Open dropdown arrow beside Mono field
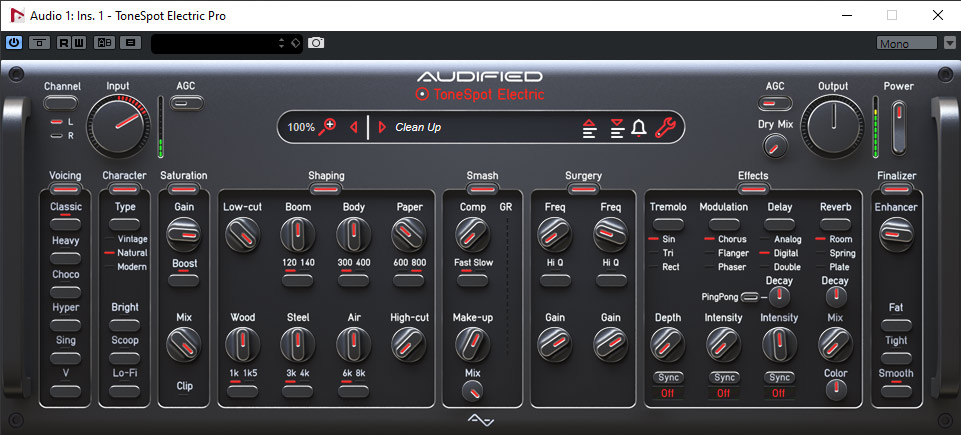This screenshot has height=435, width=961. point(949,43)
